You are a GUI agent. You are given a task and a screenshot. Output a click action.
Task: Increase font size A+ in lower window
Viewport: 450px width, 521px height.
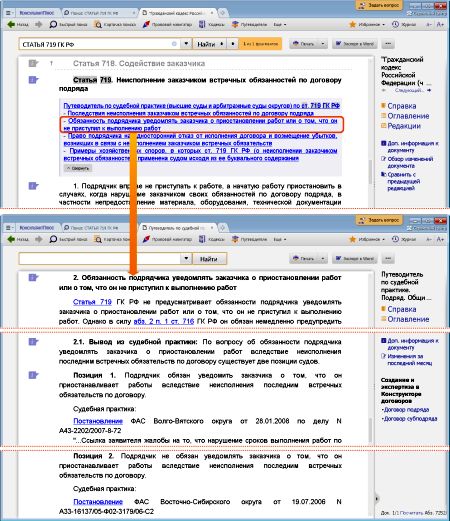tap(440, 239)
